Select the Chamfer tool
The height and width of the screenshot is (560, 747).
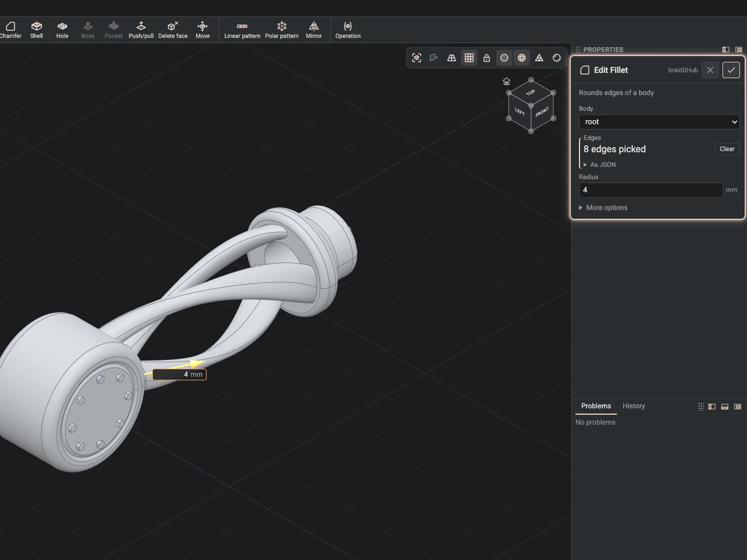point(10,30)
